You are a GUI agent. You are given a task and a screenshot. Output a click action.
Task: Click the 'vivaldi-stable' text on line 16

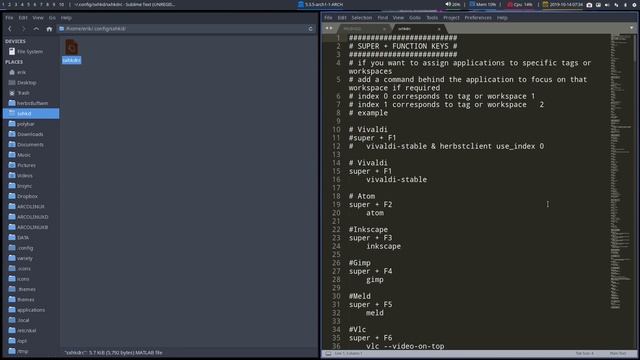pos(396,180)
